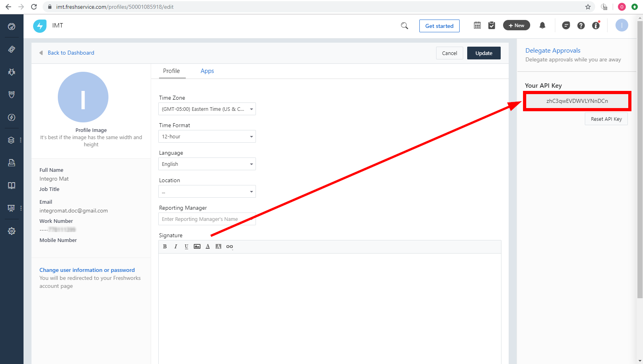Image resolution: width=643 pixels, height=364 pixels.
Task: Click the Freshservice lightning logo
Action: click(40, 26)
